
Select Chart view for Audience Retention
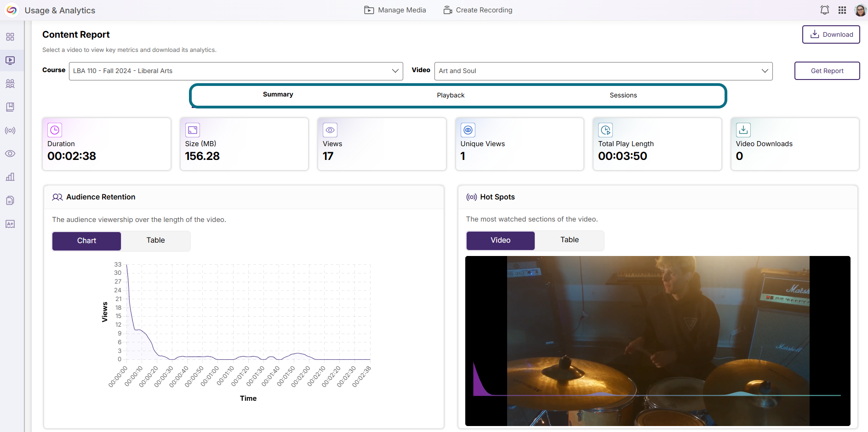pos(86,241)
